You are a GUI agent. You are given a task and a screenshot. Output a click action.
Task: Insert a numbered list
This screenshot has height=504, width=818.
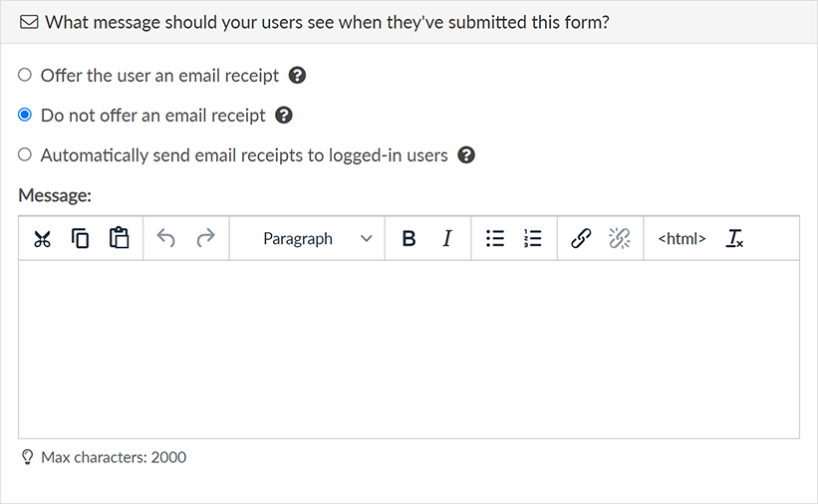[x=533, y=239]
